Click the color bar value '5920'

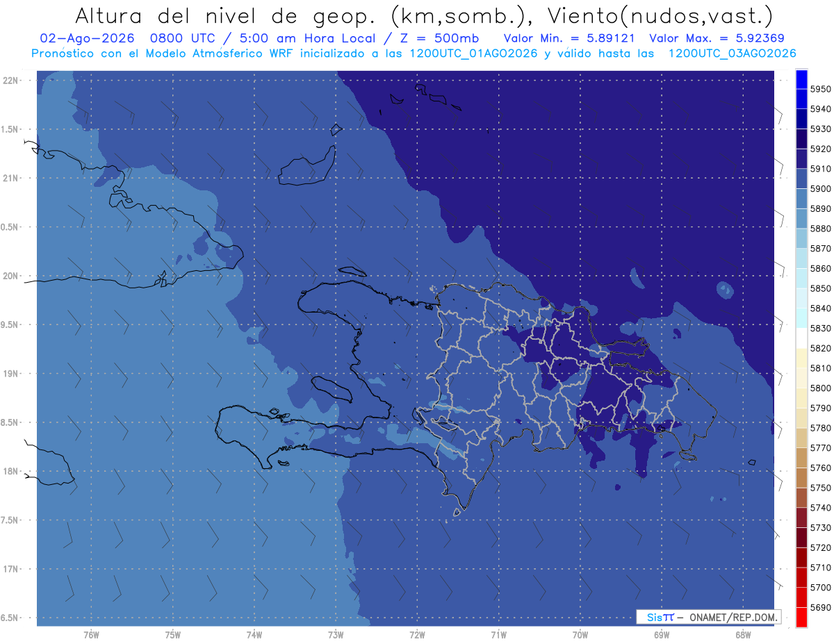(x=820, y=149)
